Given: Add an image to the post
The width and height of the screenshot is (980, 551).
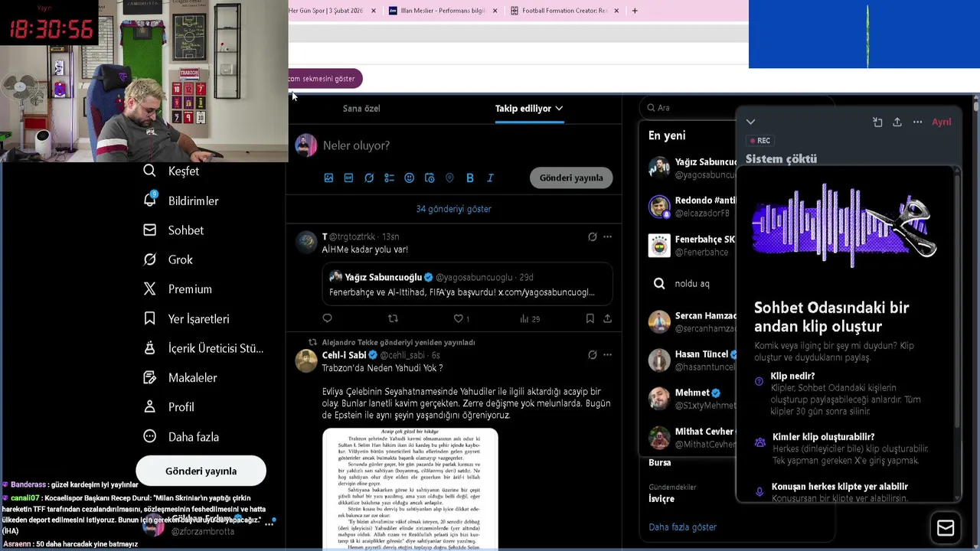Looking at the screenshot, I should 328,178.
